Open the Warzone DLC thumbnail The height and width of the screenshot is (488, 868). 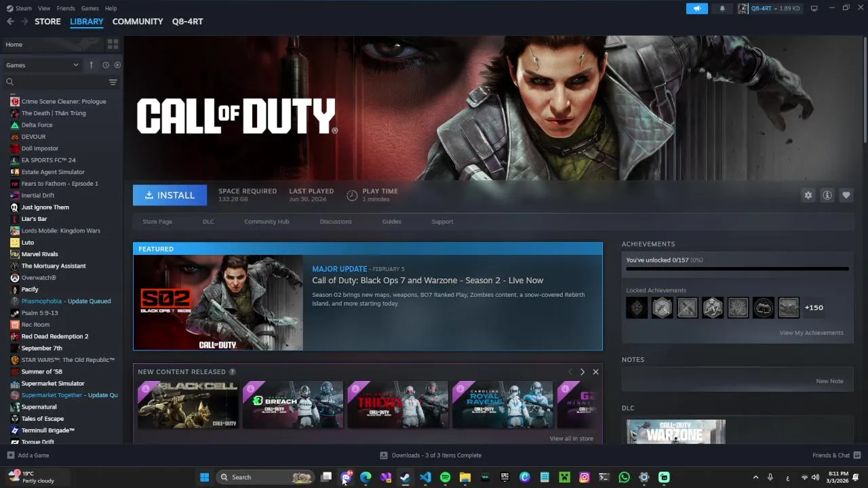tap(675, 432)
